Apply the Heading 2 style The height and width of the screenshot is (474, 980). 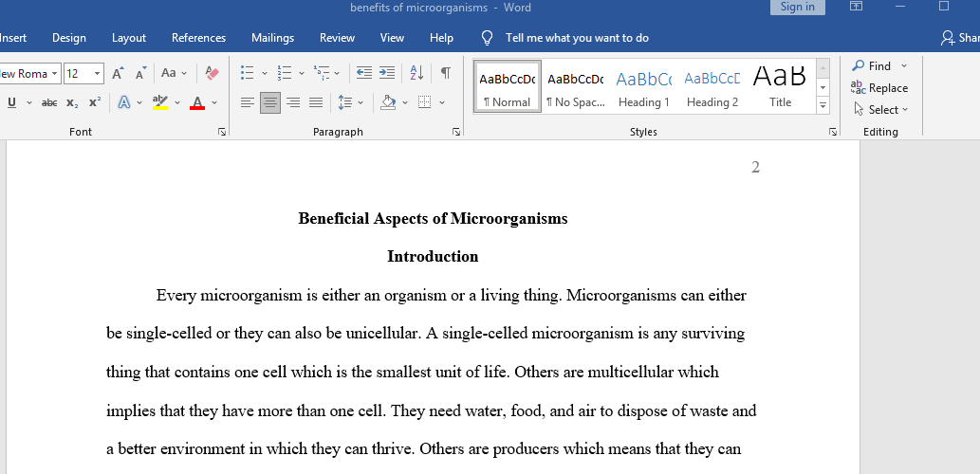coord(712,87)
